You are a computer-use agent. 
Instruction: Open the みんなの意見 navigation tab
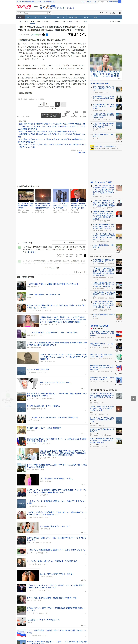[73, 17]
